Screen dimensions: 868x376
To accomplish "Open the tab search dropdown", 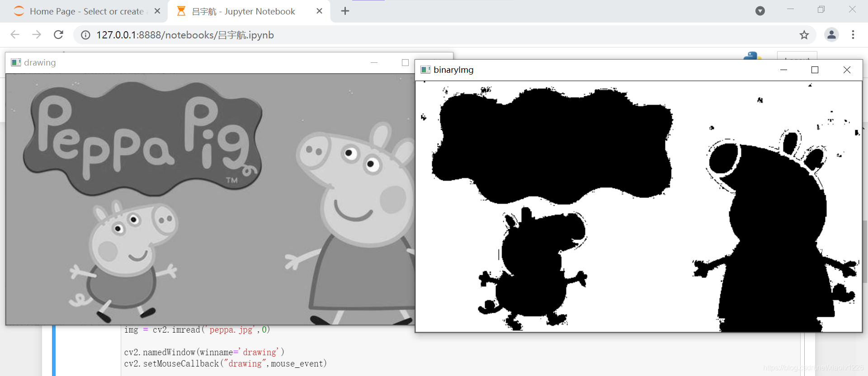I will coord(760,11).
